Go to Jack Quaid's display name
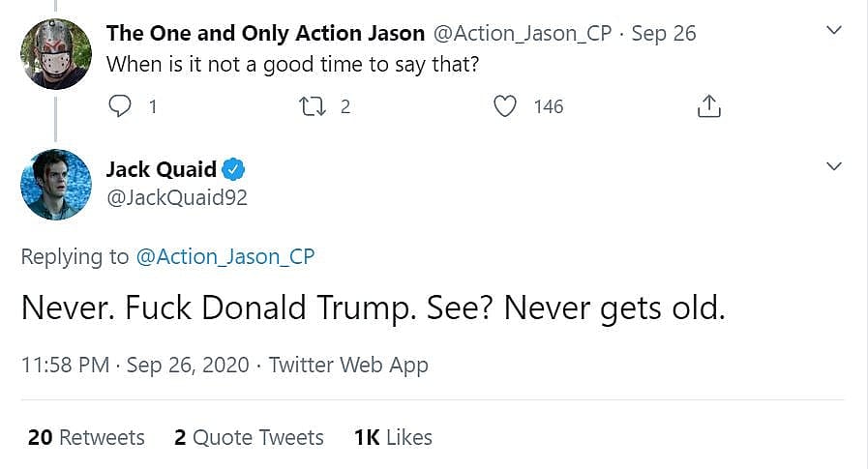The width and height of the screenshot is (868, 469). (x=161, y=170)
